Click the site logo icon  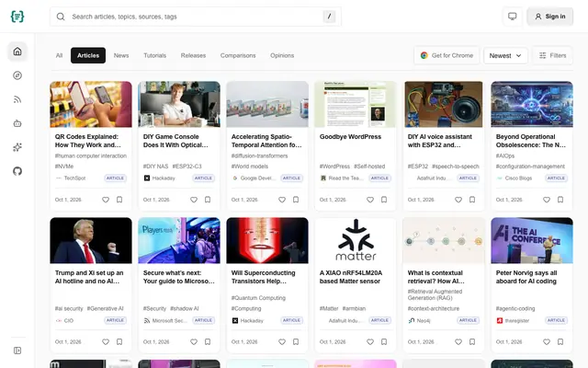pyautogui.click(x=17, y=17)
